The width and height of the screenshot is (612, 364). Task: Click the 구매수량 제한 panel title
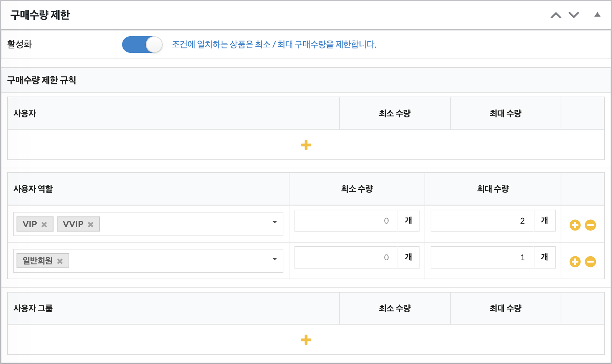click(40, 15)
